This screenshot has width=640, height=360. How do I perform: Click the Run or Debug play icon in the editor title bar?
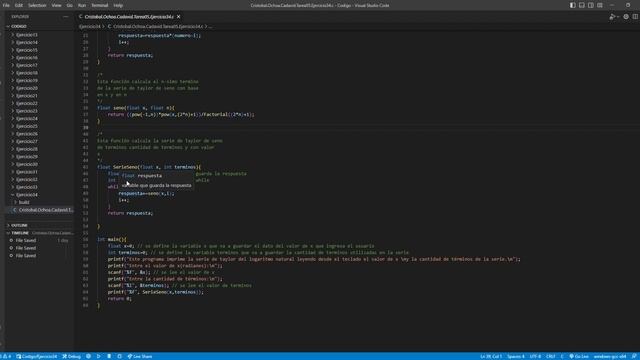pyautogui.click(x=612, y=17)
